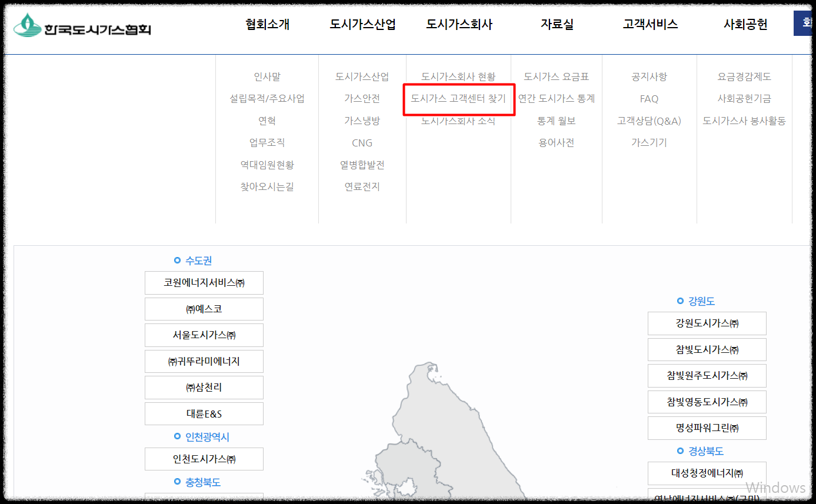The height and width of the screenshot is (504, 816).
Task: Open 도시가스사 봉사활동 link
Action: (744, 121)
